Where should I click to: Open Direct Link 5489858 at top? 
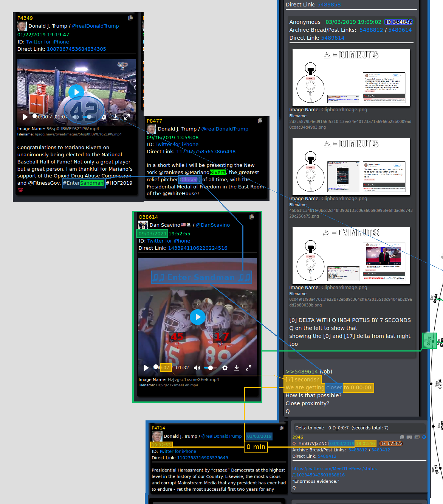pyautogui.click(x=329, y=5)
